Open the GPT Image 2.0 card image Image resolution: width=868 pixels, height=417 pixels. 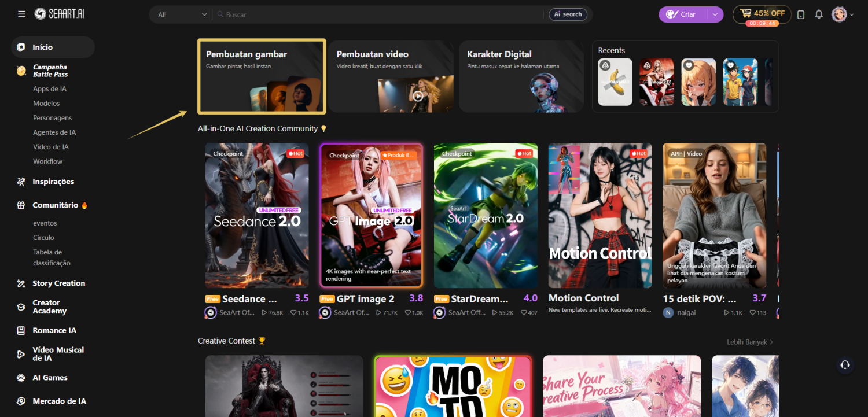click(x=372, y=216)
